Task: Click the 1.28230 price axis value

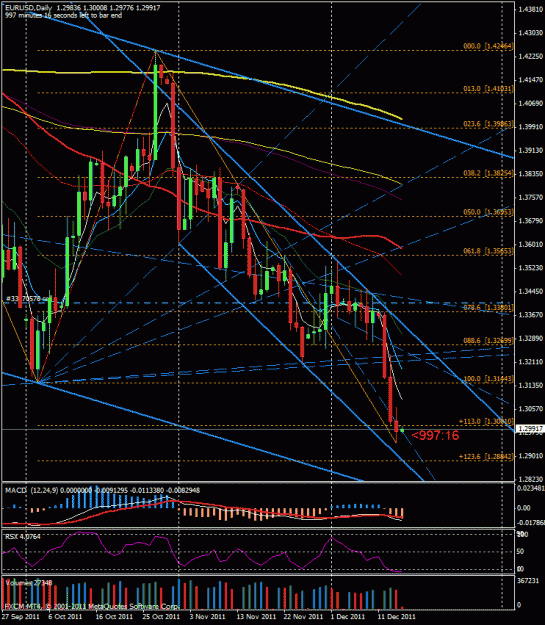Action: tap(530, 480)
